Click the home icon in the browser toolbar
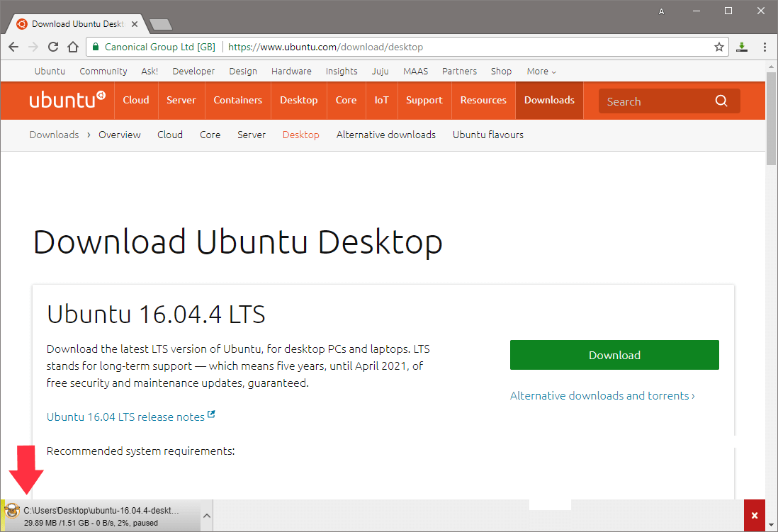The width and height of the screenshot is (778, 532). tap(73, 46)
